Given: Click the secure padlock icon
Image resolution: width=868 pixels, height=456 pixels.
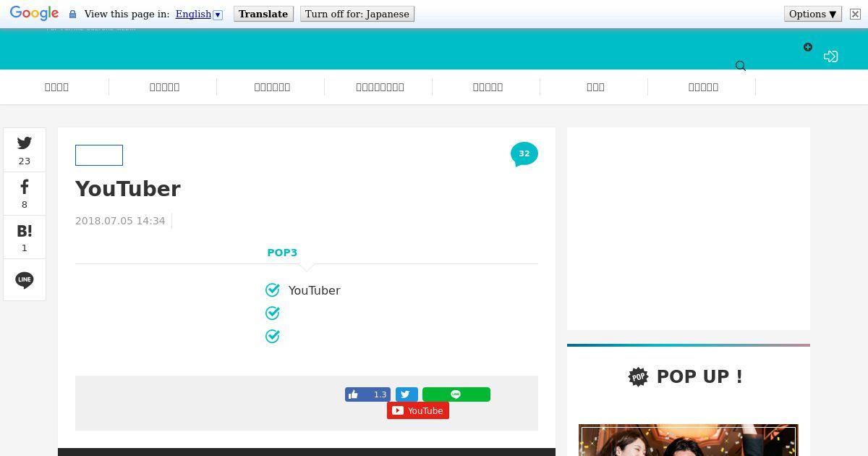Looking at the screenshot, I should coord(72,14).
